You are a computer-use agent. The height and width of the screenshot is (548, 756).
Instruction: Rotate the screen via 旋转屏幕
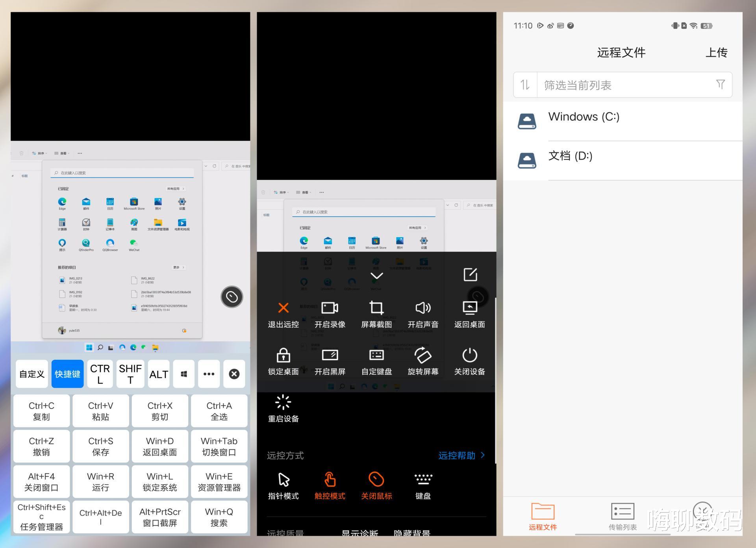pyautogui.click(x=423, y=355)
